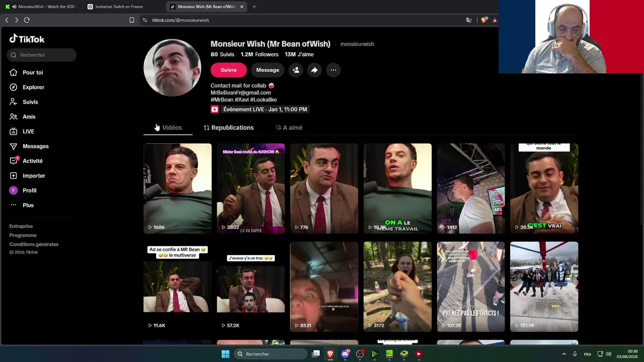Open the Entreprise footer link

click(21, 226)
